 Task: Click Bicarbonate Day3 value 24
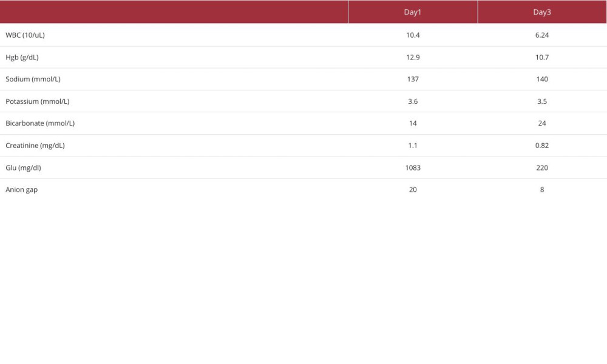click(x=542, y=123)
